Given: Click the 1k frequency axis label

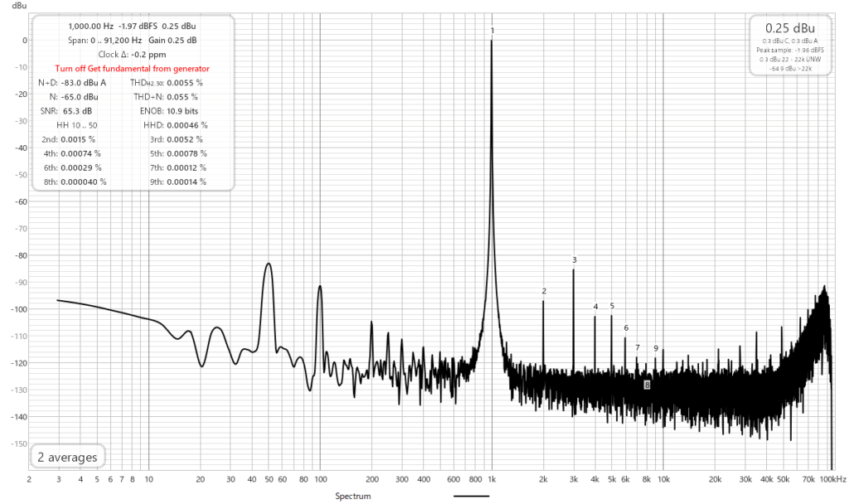Looking at the screenshot, I should (492, 479).
